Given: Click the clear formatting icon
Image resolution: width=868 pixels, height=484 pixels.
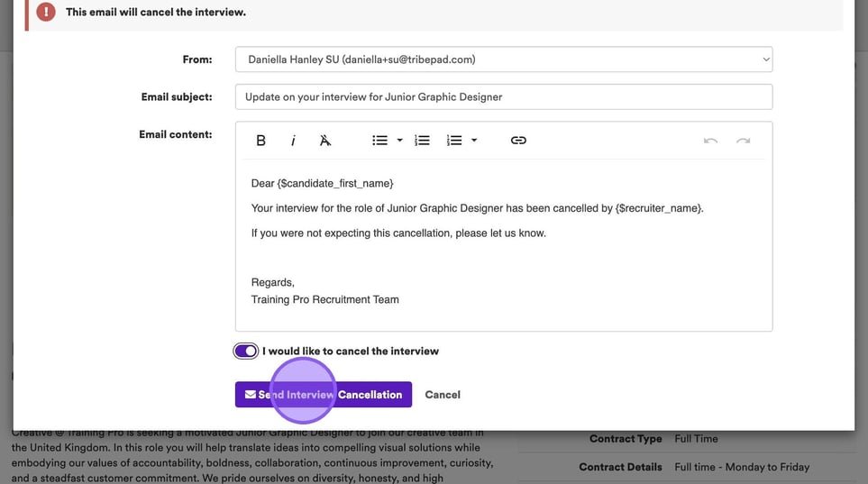Looking at the screenshot, I should point(325,141).
